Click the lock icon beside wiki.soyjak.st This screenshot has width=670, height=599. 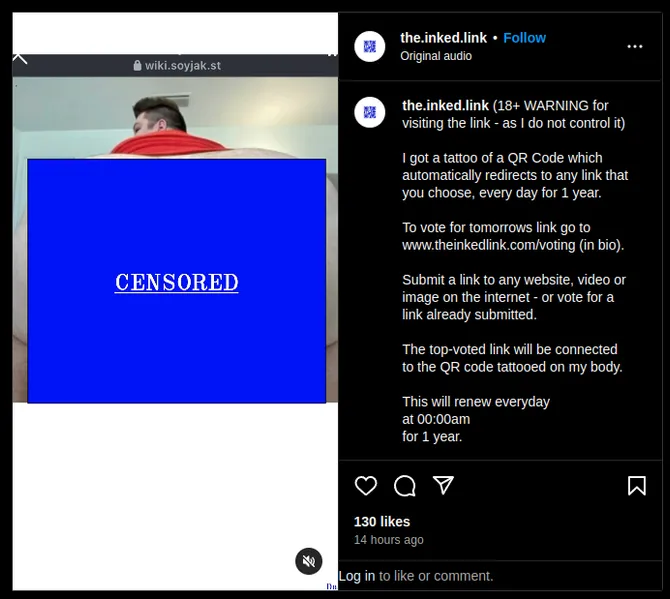pos(137,65)
